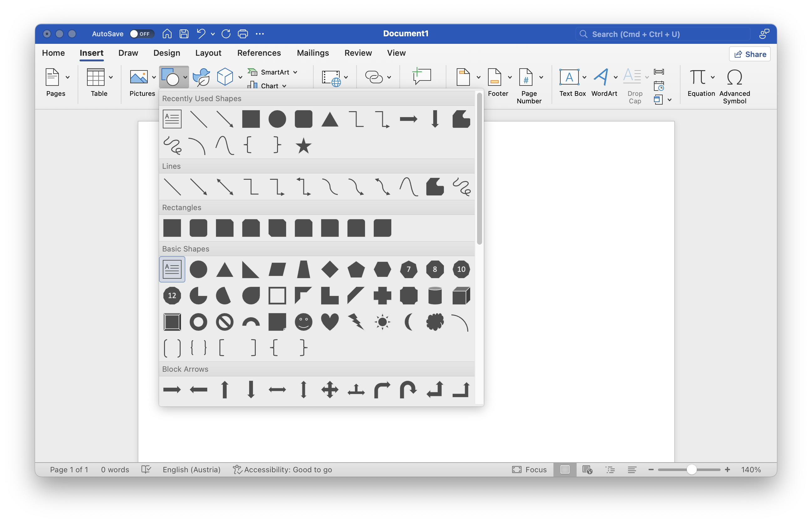Select the pentagon shape
812x523 pixels.
click(356, 269)
